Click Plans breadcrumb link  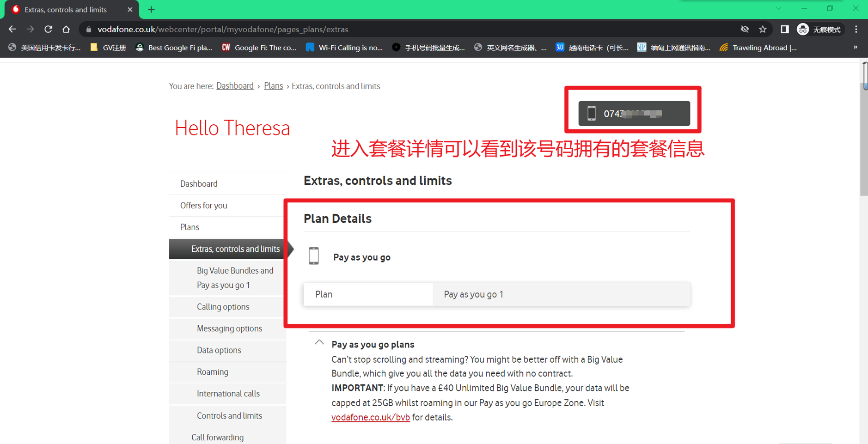pyautogui.click(x=273, y=86)
